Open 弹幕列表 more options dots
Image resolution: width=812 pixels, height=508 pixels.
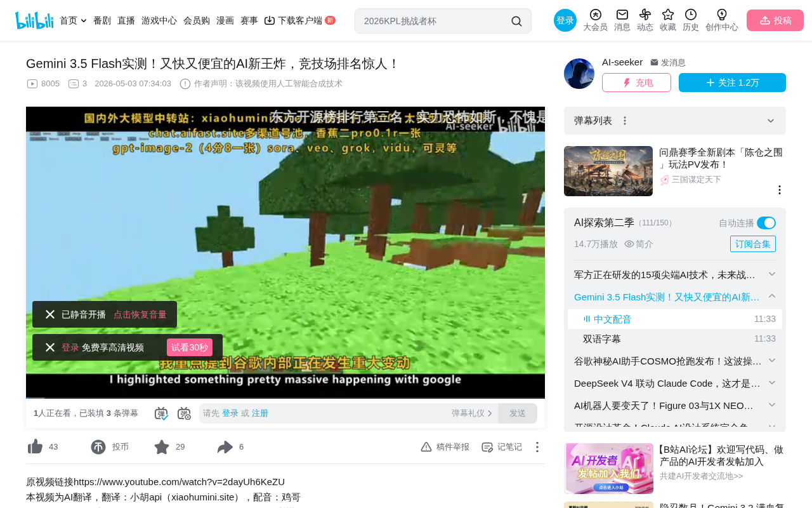click(625, 121)
